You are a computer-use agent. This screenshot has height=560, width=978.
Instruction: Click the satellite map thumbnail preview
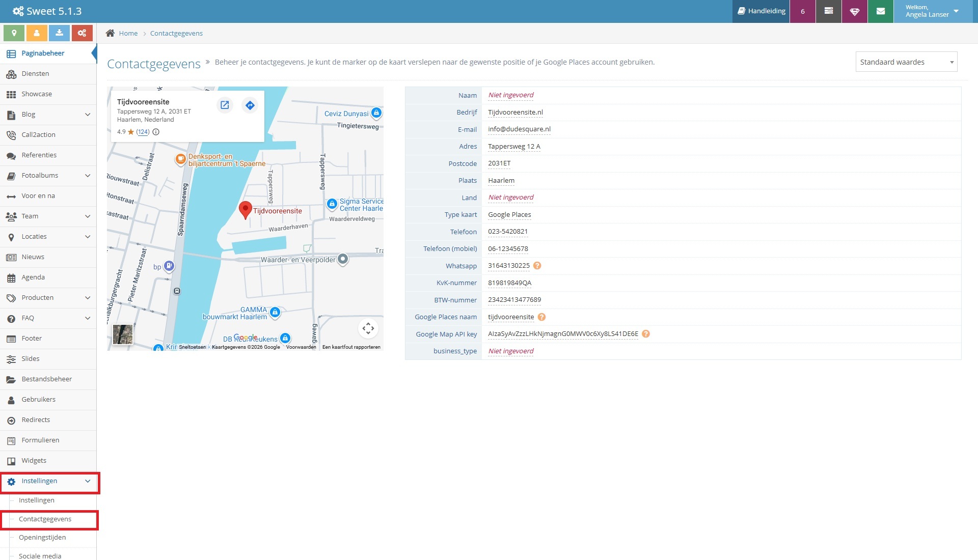click(x=122, y=334)
